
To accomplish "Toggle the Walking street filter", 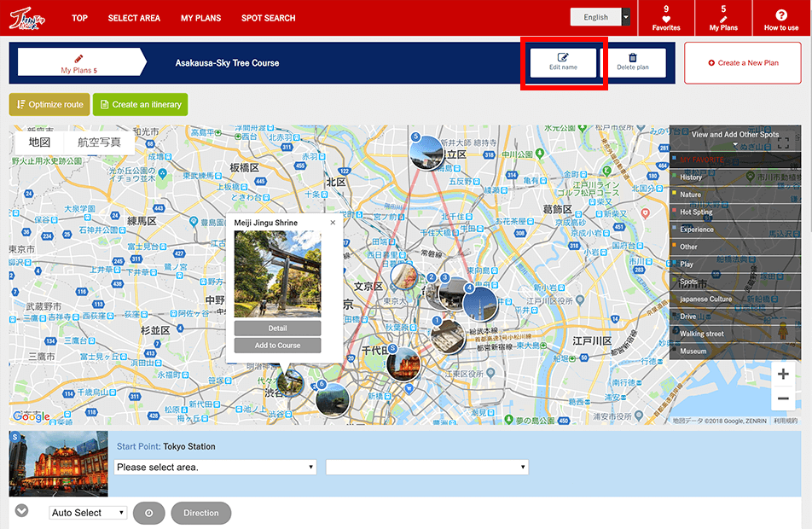I will [735, 334].
